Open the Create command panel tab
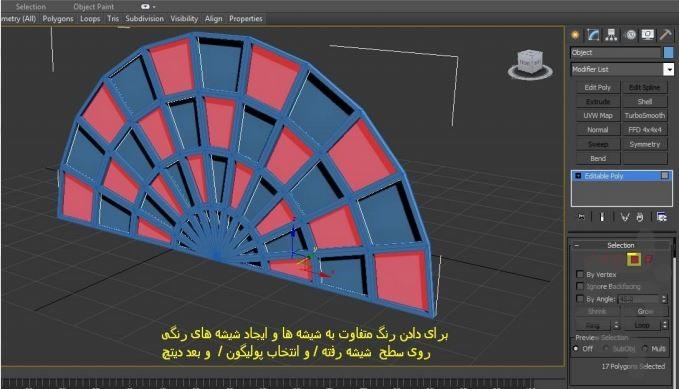 click(575, 35)
